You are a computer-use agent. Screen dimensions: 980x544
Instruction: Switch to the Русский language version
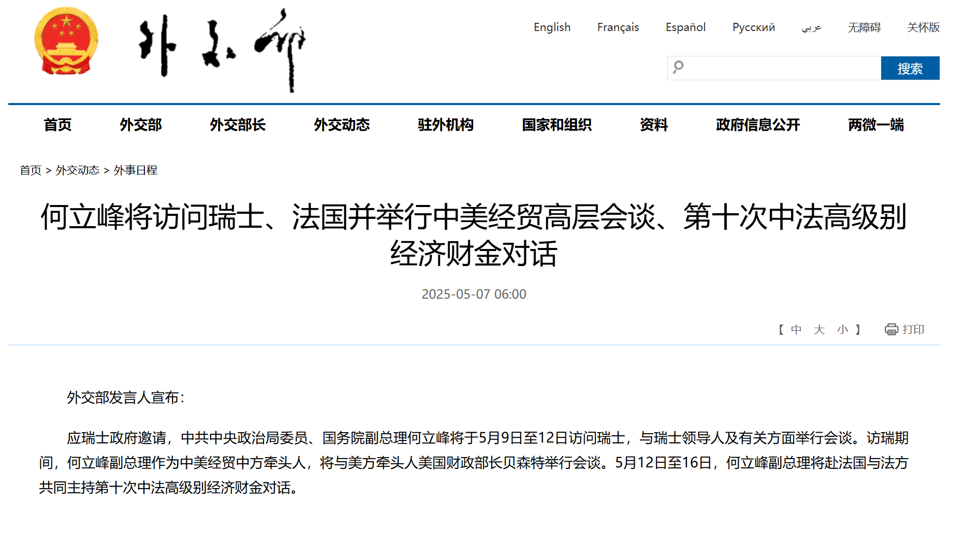(x=753, y=27)
